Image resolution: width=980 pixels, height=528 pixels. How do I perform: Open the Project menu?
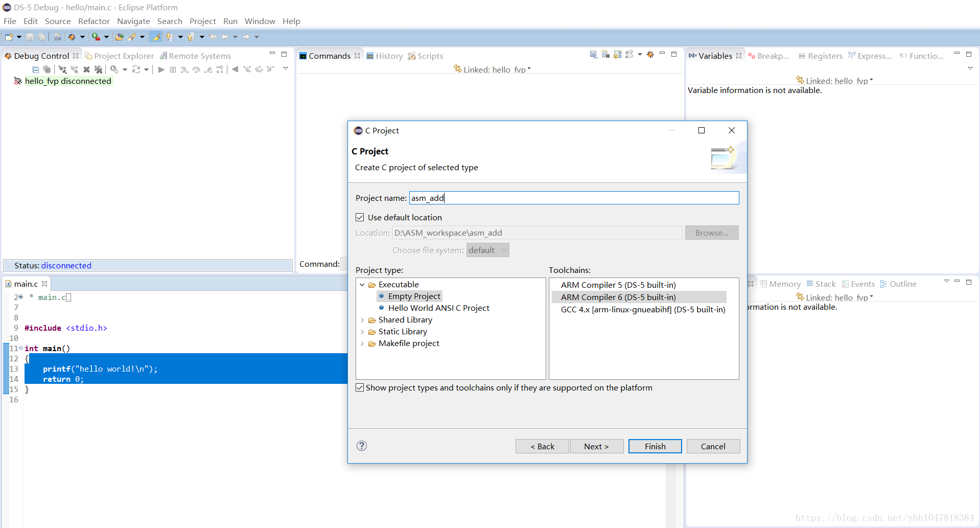tap(202, 21)
